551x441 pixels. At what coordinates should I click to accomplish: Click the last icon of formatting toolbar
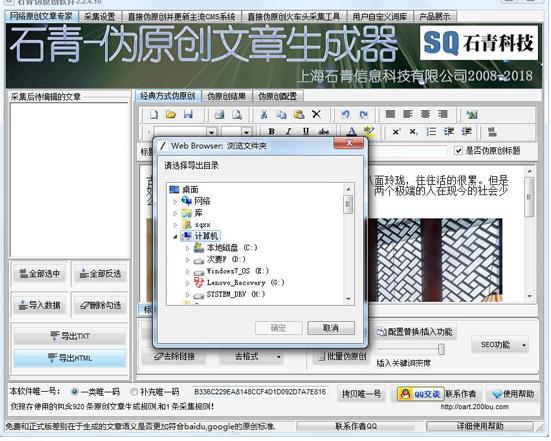(492, 132)
